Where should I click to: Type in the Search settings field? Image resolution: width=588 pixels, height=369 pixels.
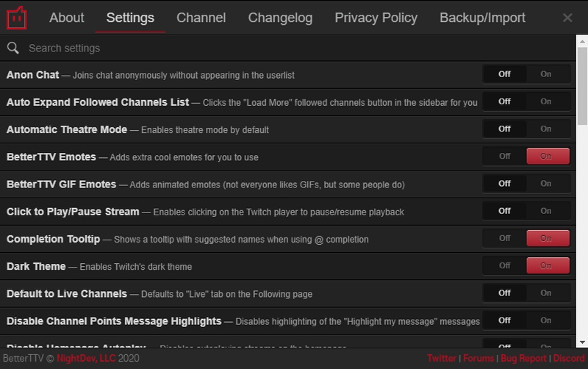[x=294, y=48]
